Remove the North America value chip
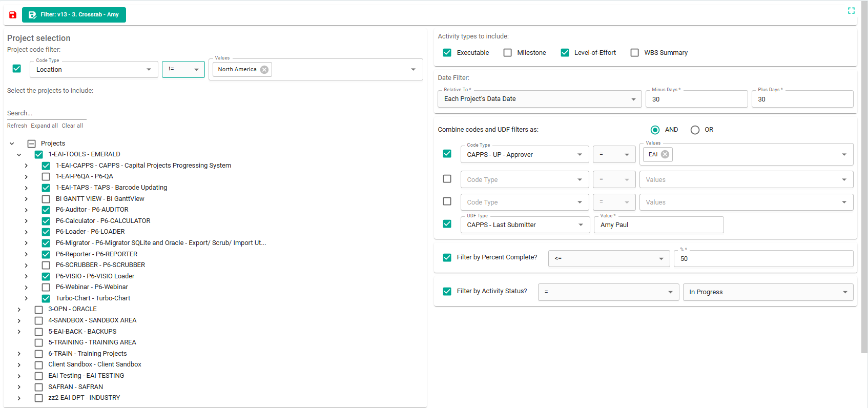Image resolution: width=868 pixels, height=408 pixels. (x=264, y=70)
